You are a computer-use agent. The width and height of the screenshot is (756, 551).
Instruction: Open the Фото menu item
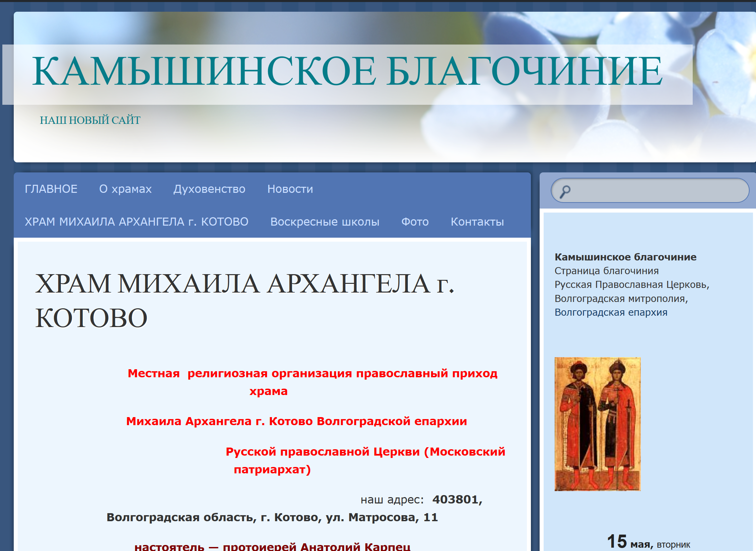(415, 222)
